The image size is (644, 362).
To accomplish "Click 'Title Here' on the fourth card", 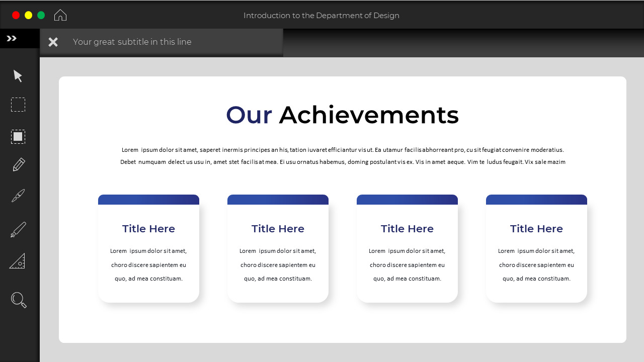I will point(536,228).
